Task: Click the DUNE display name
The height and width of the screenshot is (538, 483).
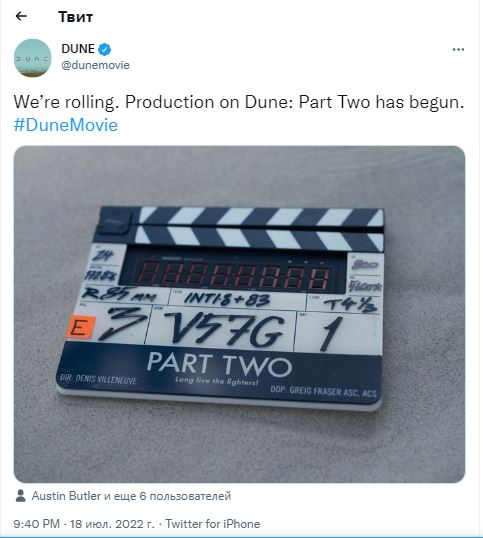Action: click(78, 49)
